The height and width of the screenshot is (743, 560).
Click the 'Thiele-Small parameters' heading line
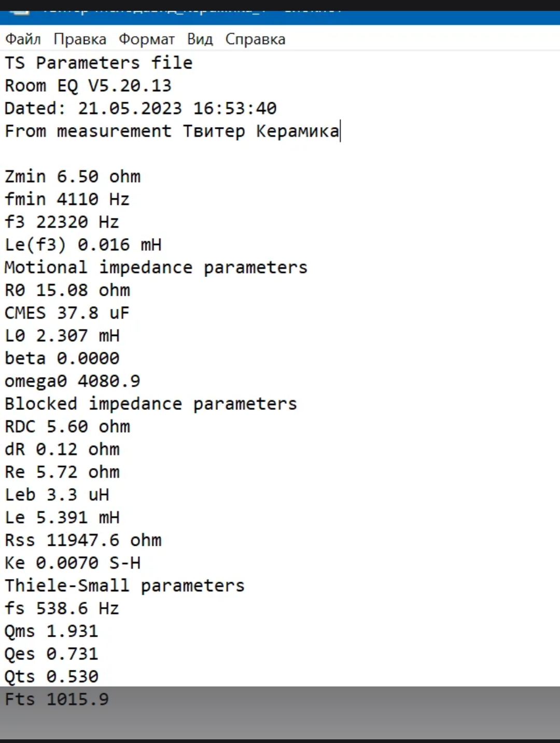[124, 586]
